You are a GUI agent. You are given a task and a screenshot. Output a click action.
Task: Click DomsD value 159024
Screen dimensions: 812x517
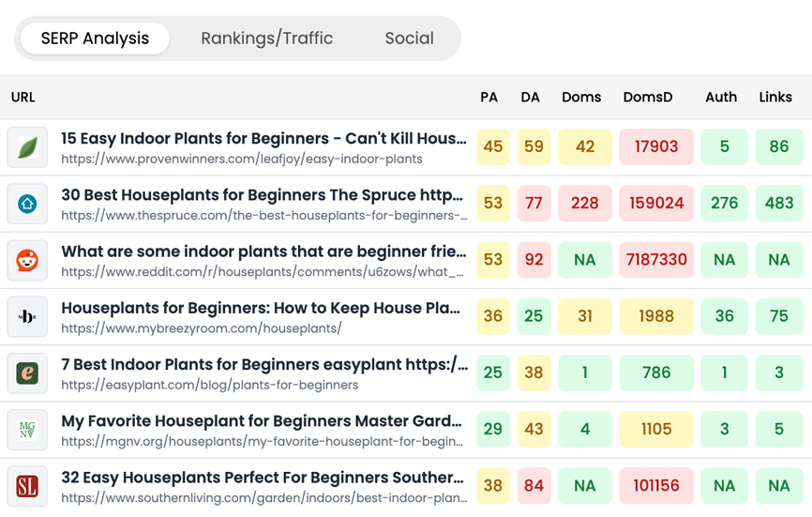point(656,204)
